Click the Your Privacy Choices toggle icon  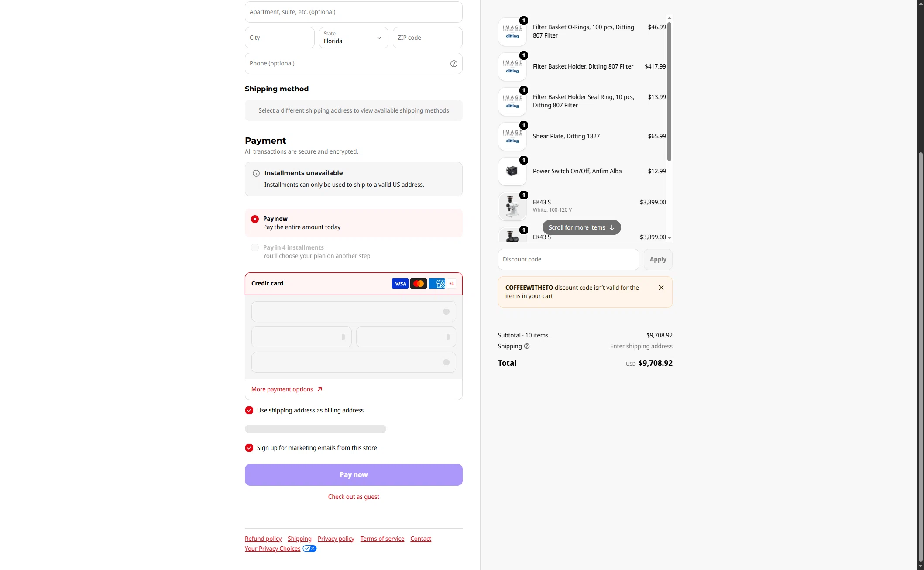click(310, 549)
